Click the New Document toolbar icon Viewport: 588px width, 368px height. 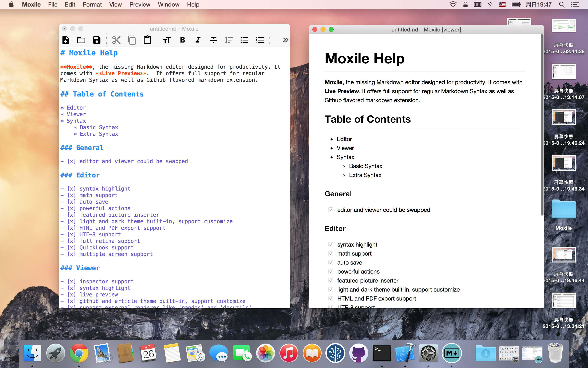[x=66, y=40]
